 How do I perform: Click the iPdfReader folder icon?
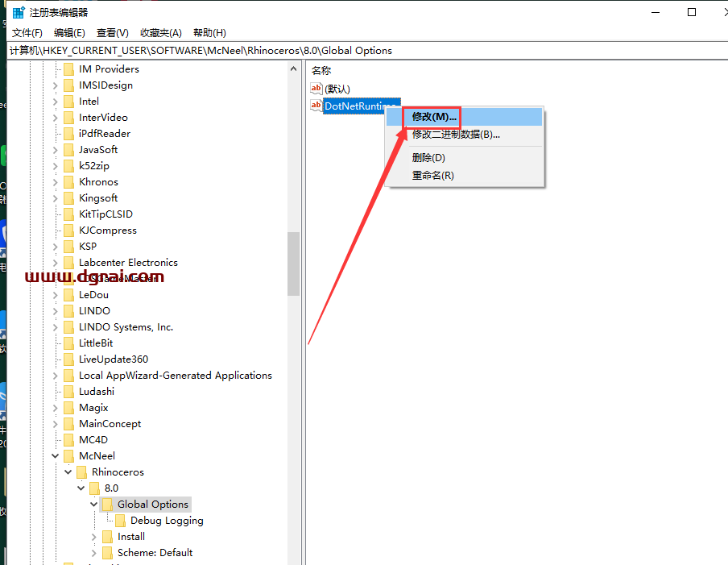68,134
